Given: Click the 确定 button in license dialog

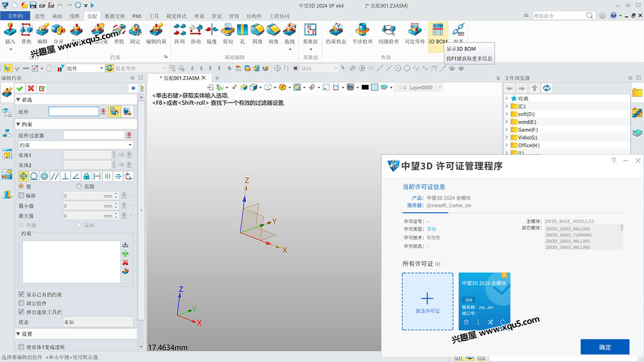Looking at the screenshot, I should point(605,347).
